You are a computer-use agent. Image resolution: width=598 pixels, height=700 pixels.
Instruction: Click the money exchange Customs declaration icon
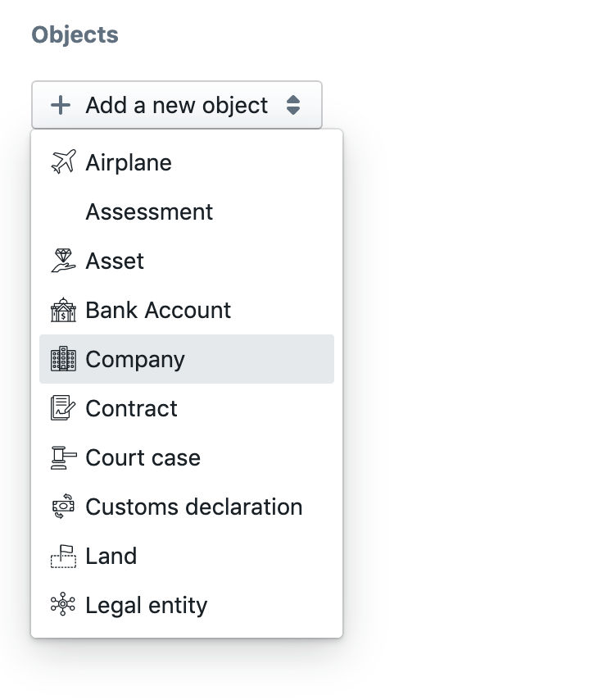pyautogui.click(x=63, y=507)
